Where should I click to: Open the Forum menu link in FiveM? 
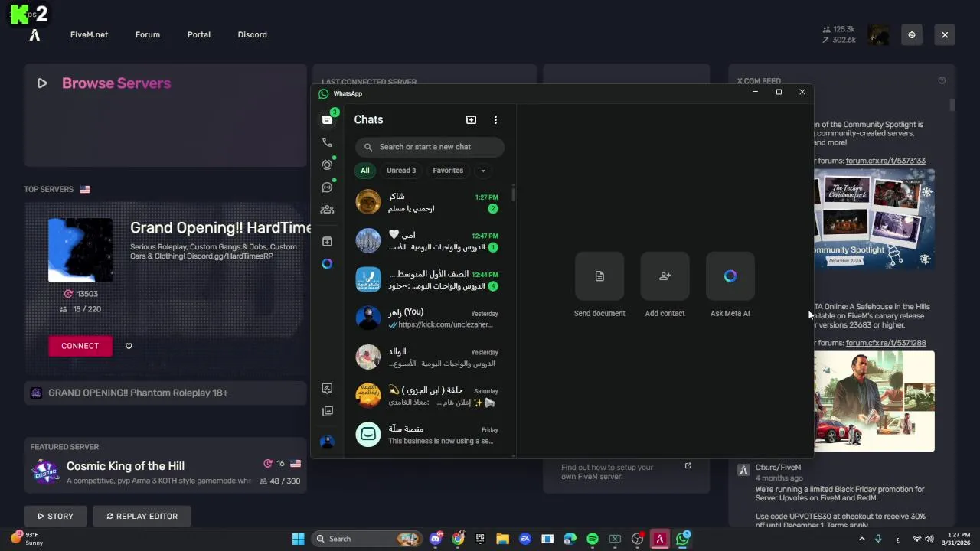(148, 34)
